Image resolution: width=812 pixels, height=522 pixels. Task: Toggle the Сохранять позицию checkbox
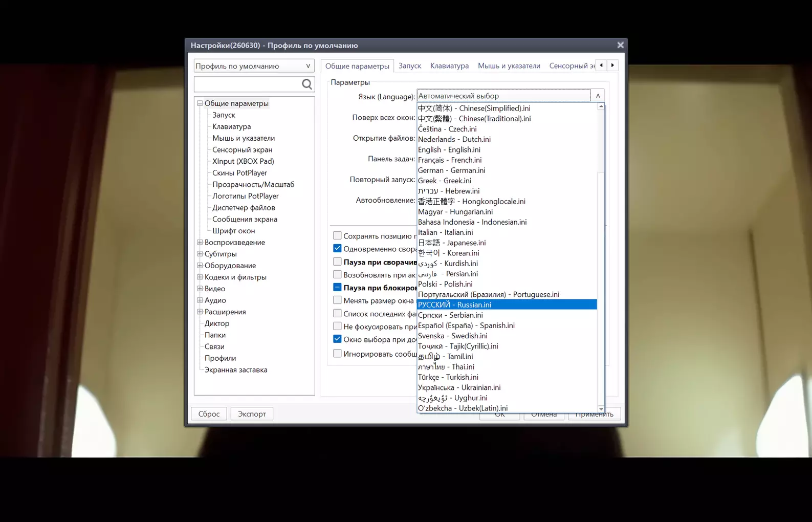point(337,235)
